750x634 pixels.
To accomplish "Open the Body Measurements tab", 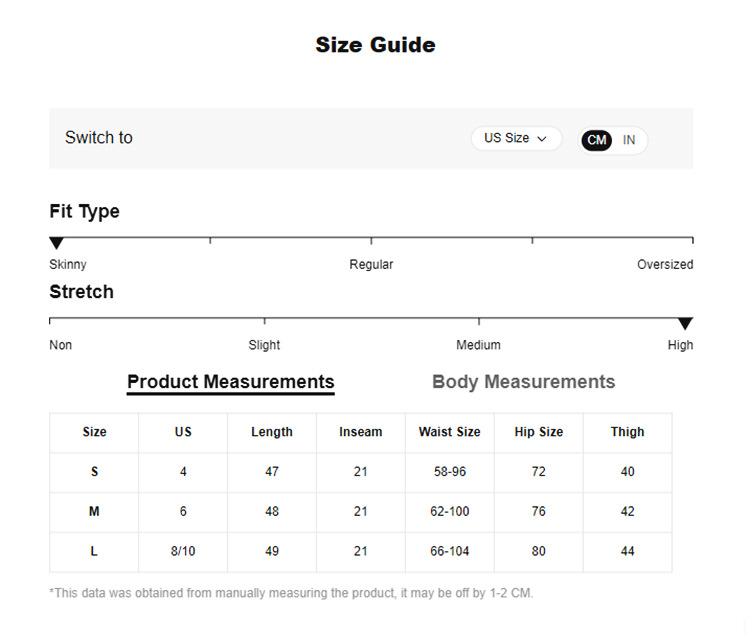I will point(523,382).
